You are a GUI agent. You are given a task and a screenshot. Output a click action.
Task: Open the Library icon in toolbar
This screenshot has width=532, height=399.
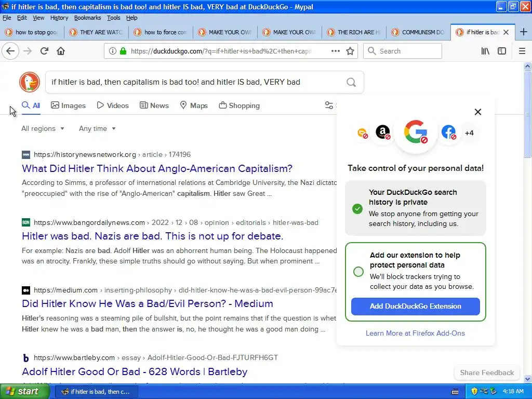click(485, 51)
